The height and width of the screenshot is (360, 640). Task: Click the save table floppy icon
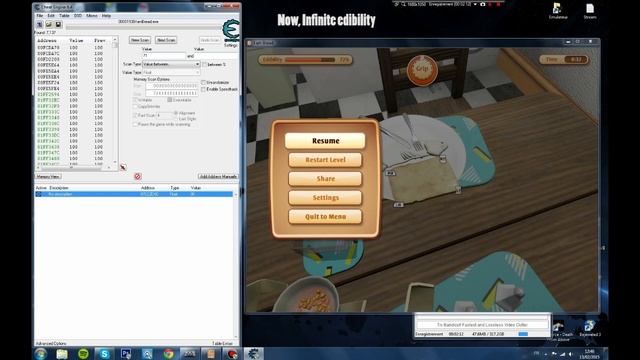[x=58, y=25]
